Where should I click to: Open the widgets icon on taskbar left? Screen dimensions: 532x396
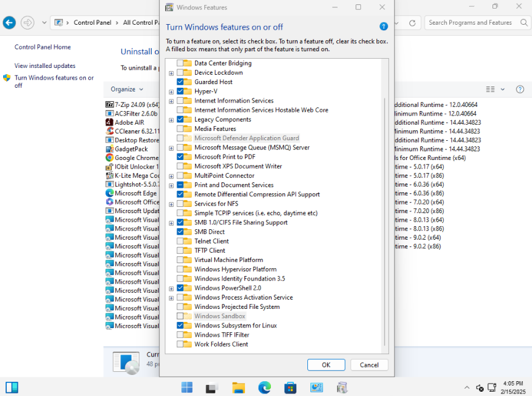[12, 387]
